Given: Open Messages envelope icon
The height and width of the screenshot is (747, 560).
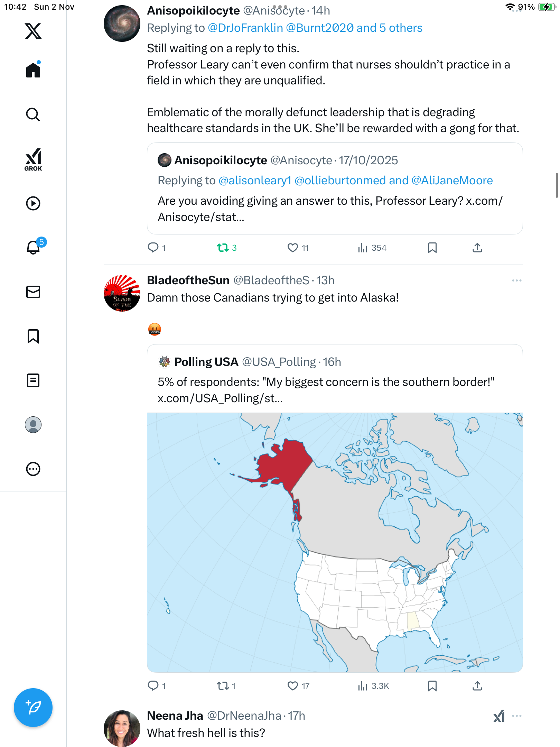Looking at the screenshot, I should [33, 292].
